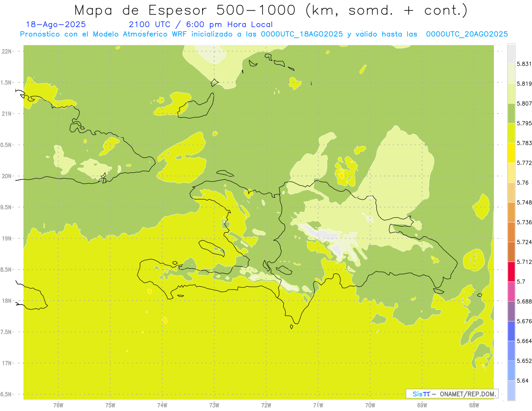Screen dimensions: 532x411
Task: Click the latitude label '20N'
Action: [x=8, y=176]
